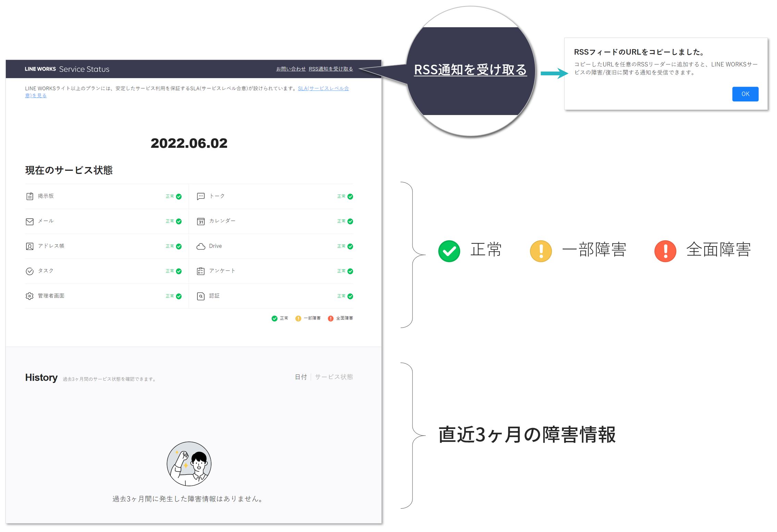777x532 pixels.
Task: Switch History view to サービス状態 tab
Action: point(334,377)
